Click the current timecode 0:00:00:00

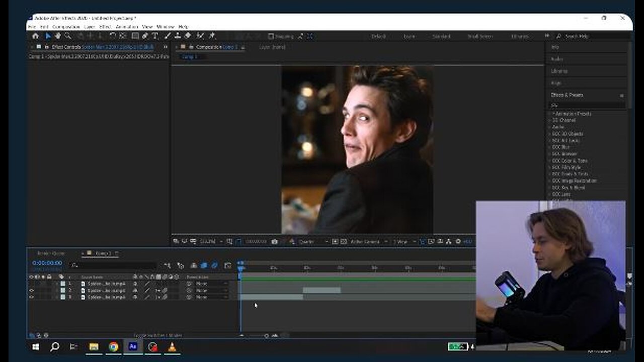47,263
